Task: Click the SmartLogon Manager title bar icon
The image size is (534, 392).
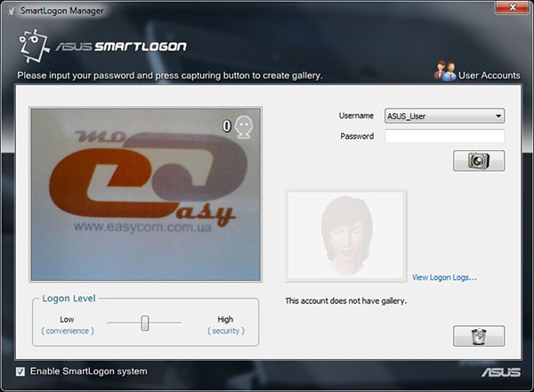Action: tap(10, 9)
